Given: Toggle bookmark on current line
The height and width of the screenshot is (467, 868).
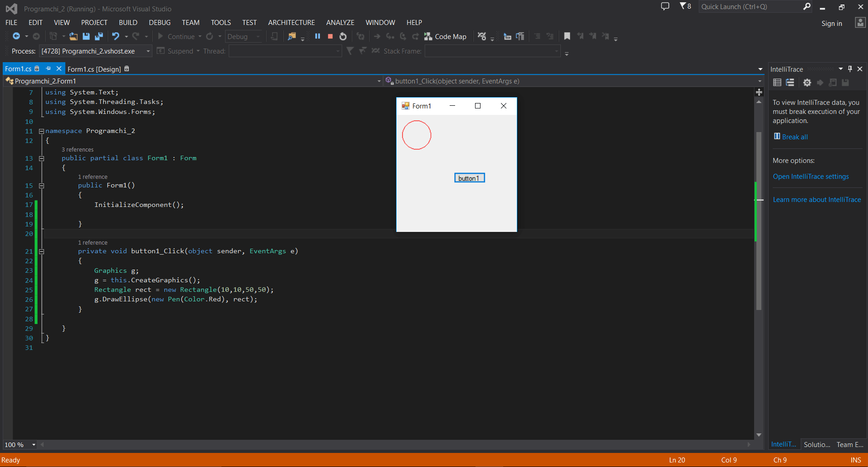Looking at the screenshot, I should coord(567,36).
